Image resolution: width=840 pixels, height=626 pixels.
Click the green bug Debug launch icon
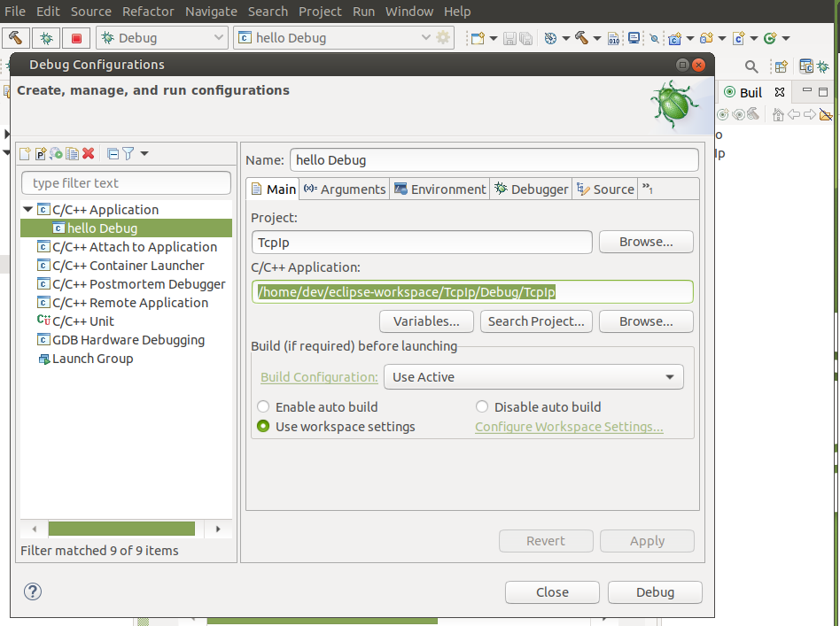46,38
